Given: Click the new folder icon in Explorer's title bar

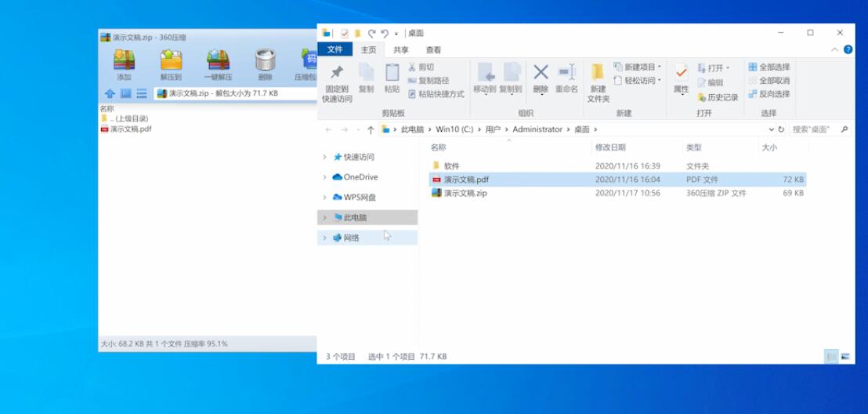Looking at the screenshot, I should coord(357,33).
